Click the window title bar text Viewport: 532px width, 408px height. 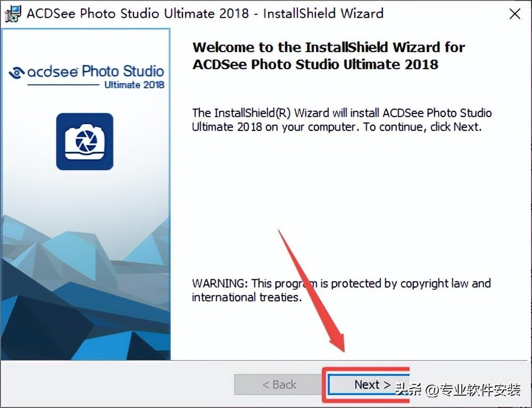click(205, 14)
